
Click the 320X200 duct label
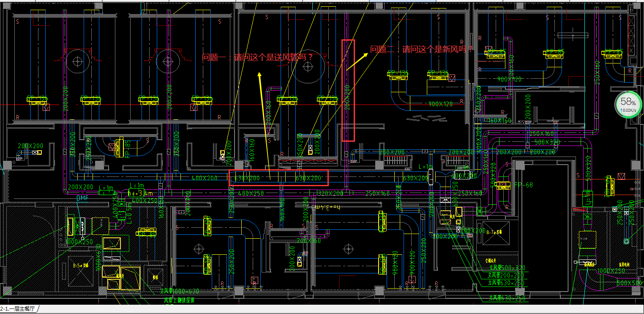point(330,193)
